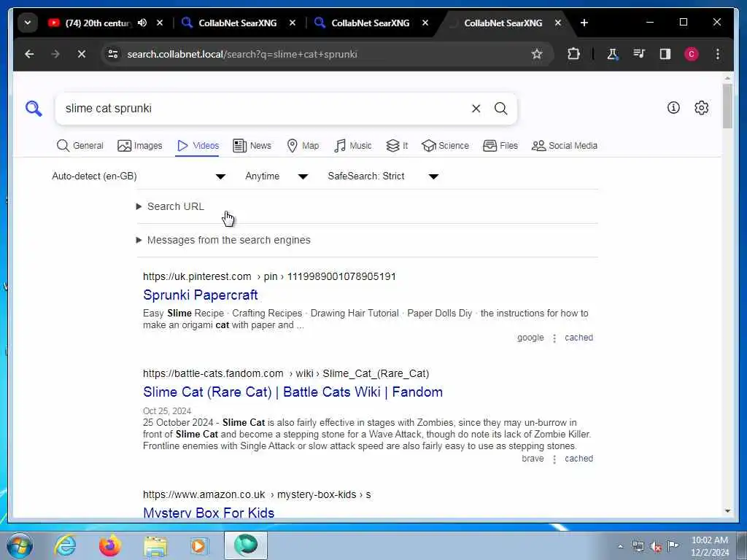The width and height of the screenshot is (747, 560).
Task: Open the Windows Start menu
Action: [19, 545]
